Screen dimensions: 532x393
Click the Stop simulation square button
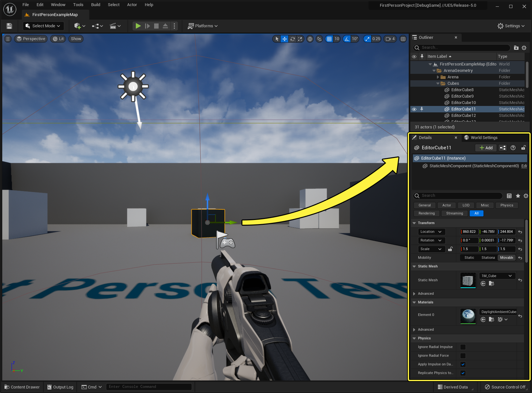156,26
